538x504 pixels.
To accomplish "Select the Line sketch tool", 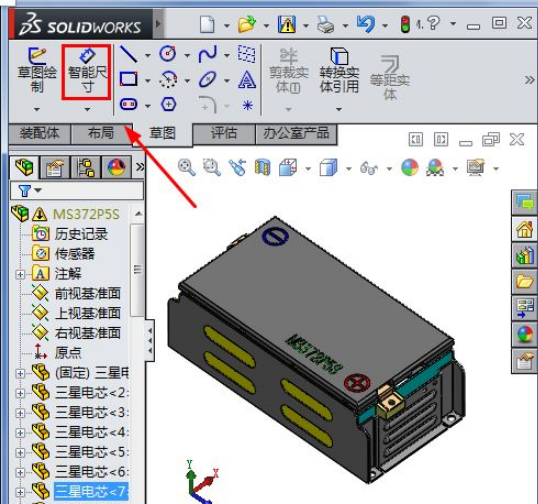I will [x=129, y=54].
